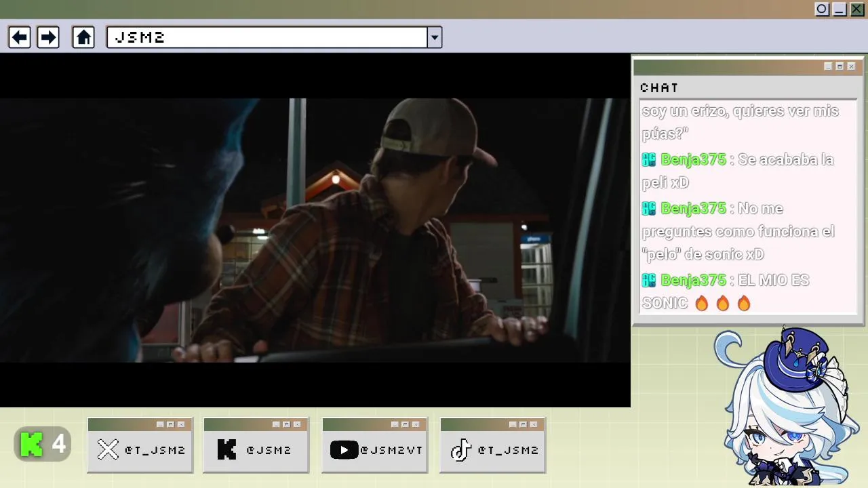Close the YouTube social mini window
The width and height of the screenshot is (868, 488).
[x=416, y=424]
